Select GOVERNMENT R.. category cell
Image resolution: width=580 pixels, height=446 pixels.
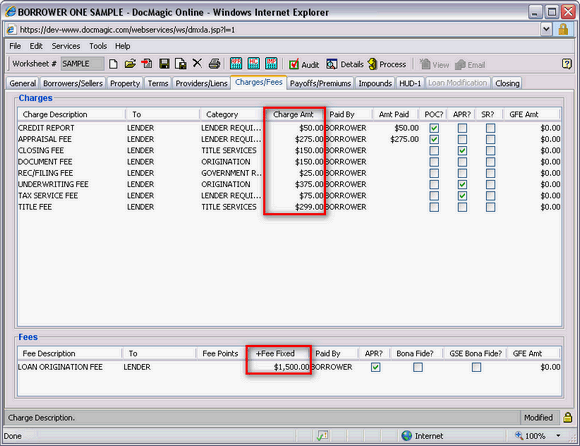pyautogui.click(x=232, y=173)
